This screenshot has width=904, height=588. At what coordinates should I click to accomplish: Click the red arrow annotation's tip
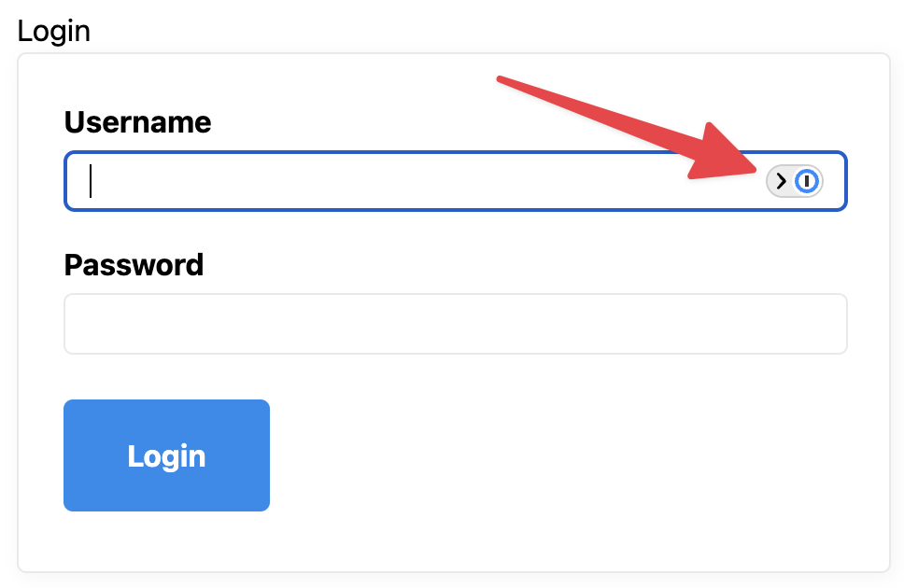[755, 166]
